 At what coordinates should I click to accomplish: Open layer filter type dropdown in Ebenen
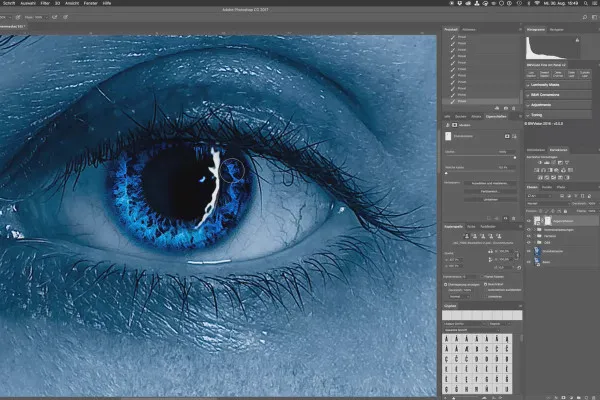[539, 196]
